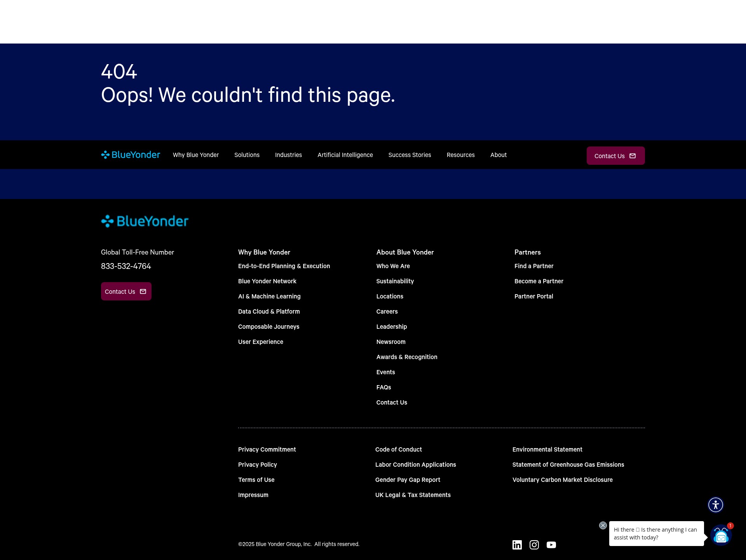Open Who We Are link
Viewport: 746px width, 560px height.
(393, 266)
